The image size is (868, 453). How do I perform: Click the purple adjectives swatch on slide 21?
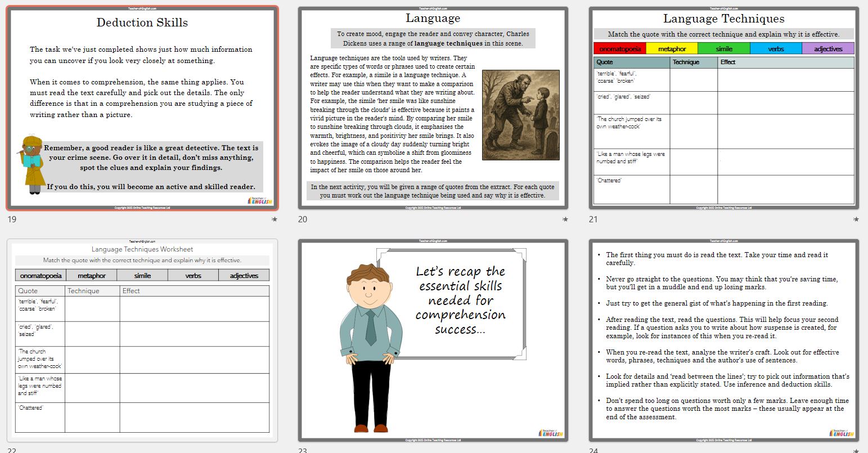click(828, 49)
